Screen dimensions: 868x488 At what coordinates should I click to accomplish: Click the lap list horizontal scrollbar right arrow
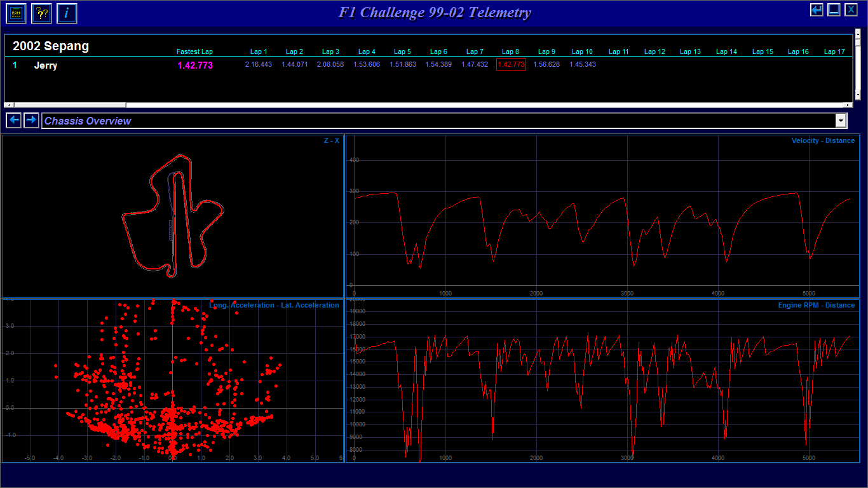click(847, 105)
